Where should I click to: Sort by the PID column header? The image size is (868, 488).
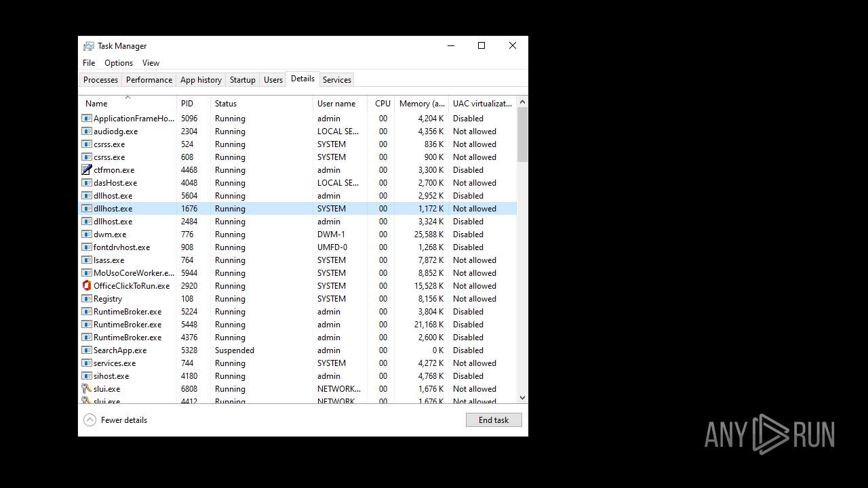pyautogui.click(x=193, y=104)
